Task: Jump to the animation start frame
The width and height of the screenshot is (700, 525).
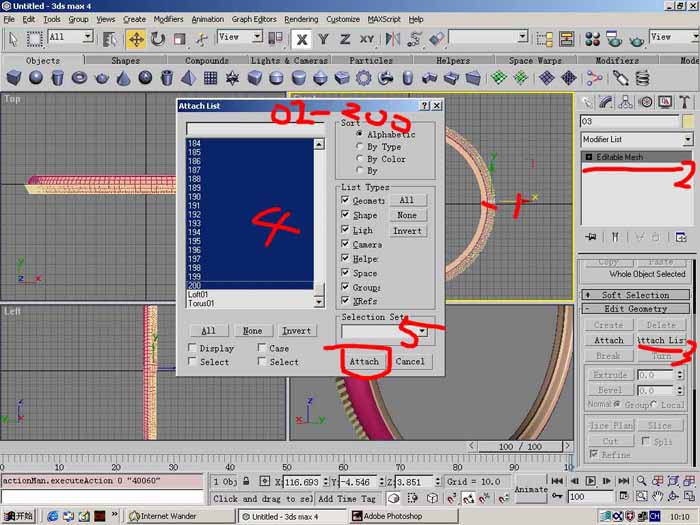Action: pos(557,481)
